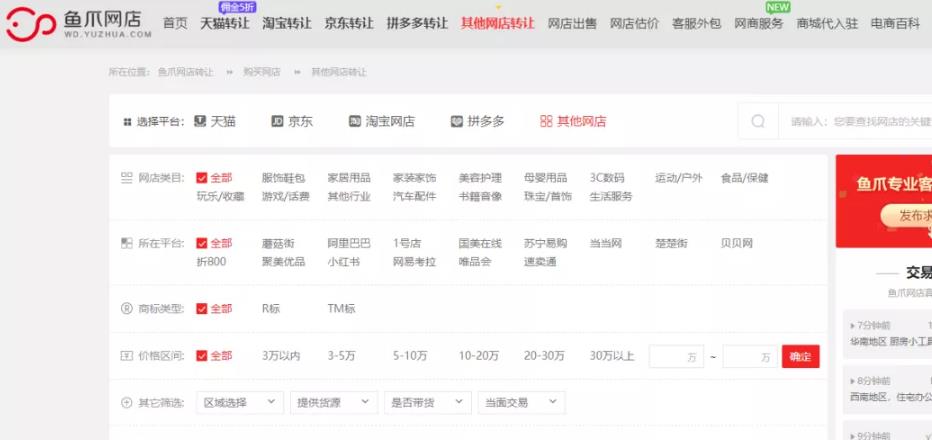Select the 京东 platform icon
Viewport: 932px width, 440px height.
tap(277, 121)
